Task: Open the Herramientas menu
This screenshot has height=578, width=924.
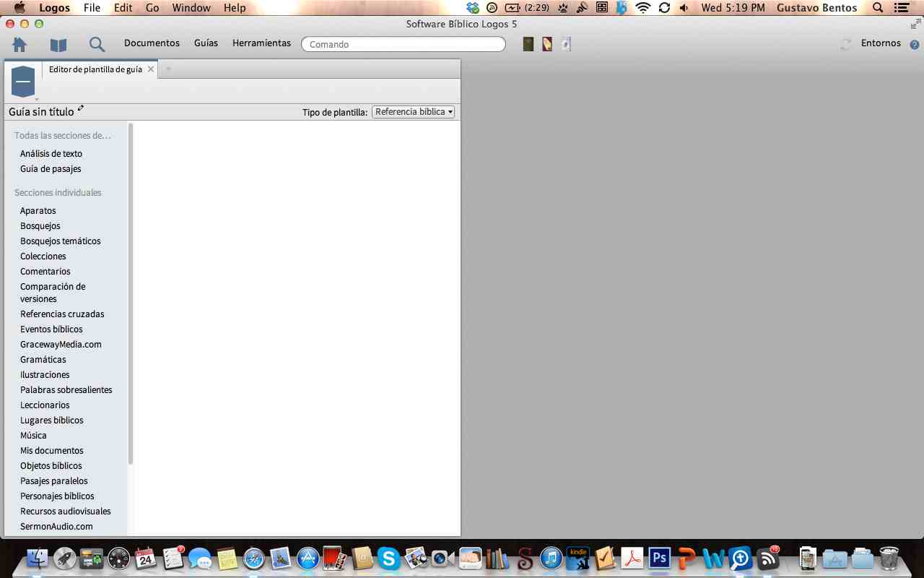Action: coord(261,43)
